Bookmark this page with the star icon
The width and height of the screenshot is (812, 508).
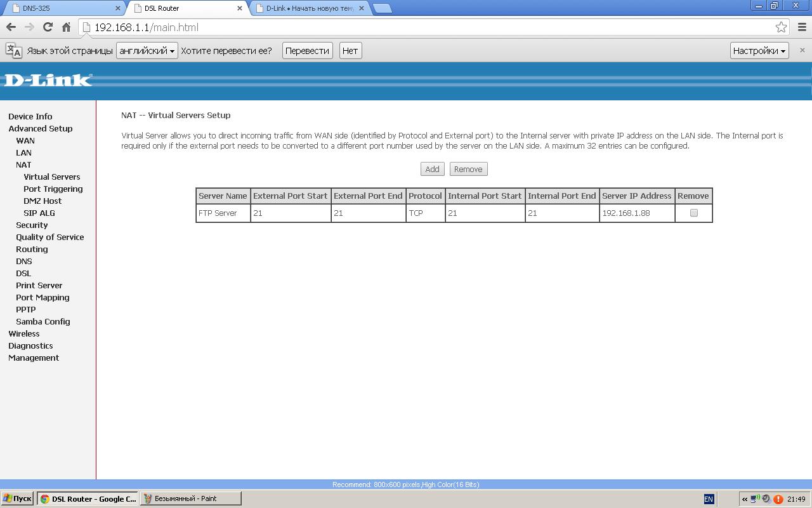[x=781, y=27]
